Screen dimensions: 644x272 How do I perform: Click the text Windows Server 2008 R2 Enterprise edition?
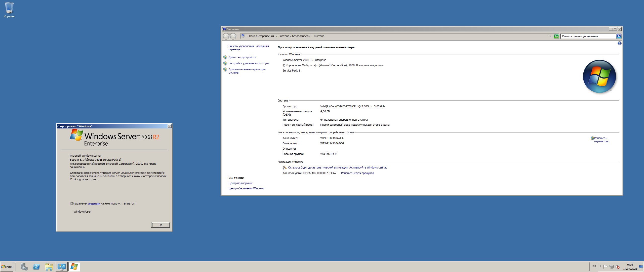pos(304,60)
